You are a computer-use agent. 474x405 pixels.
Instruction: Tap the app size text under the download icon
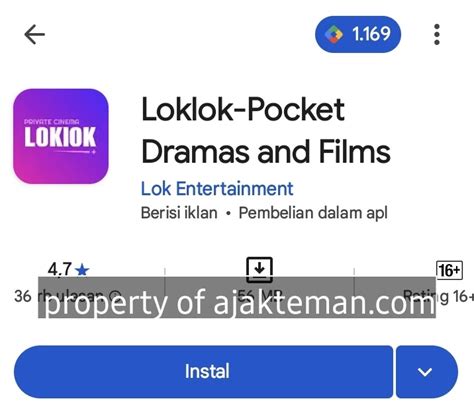point(259,296)
